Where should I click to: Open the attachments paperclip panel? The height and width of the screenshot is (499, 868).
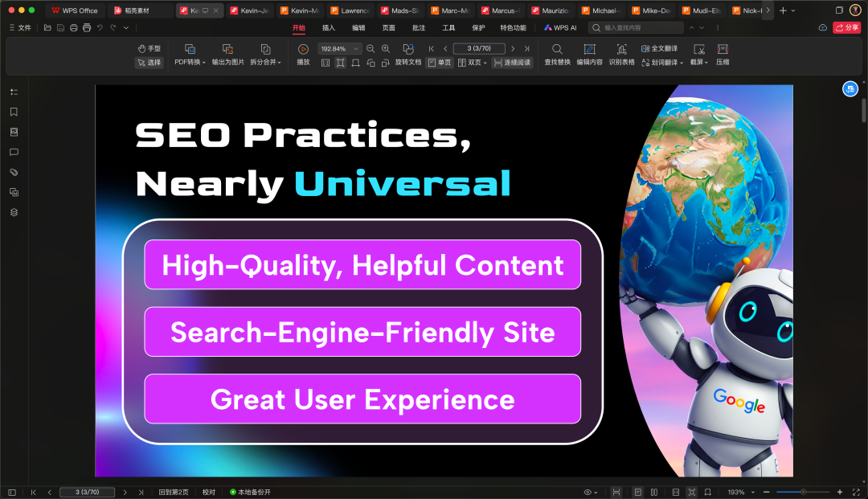[14, 172]
